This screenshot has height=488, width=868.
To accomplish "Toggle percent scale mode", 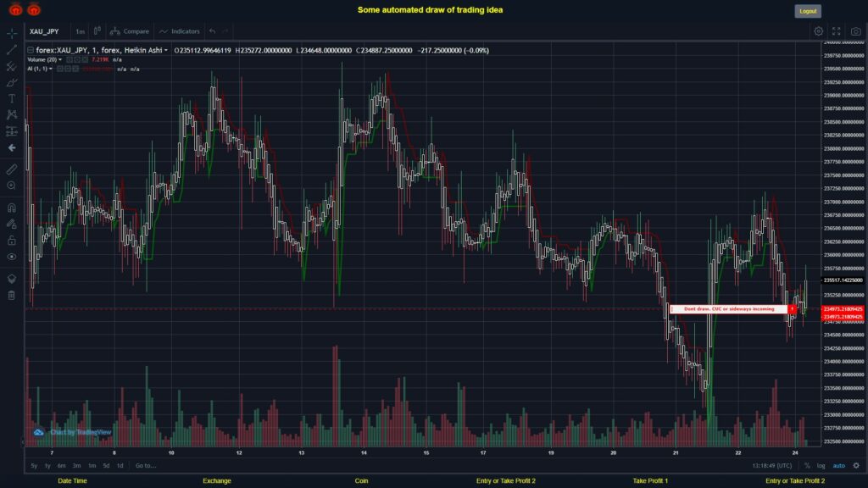I will (807, 465).
